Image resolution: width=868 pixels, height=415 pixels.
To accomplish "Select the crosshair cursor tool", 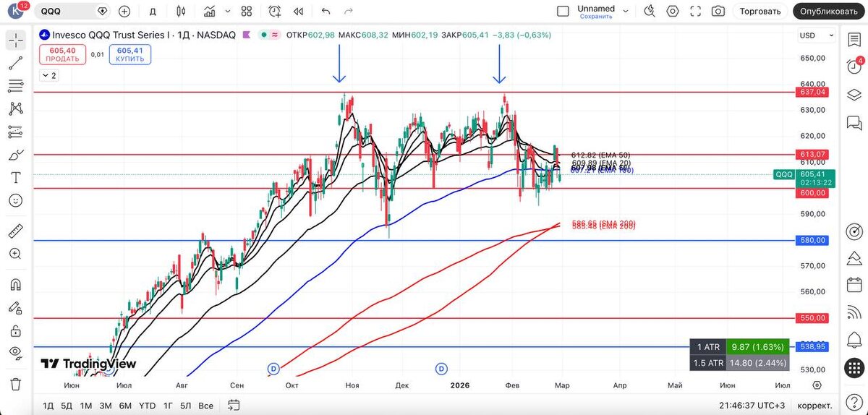I will pos(16,40).
